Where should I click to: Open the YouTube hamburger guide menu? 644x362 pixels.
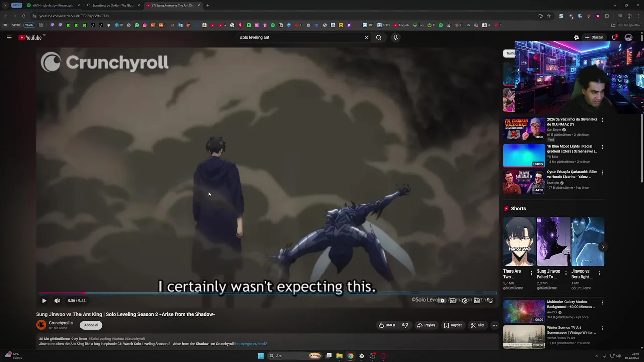pyautogui.click(x=9, y=37)
